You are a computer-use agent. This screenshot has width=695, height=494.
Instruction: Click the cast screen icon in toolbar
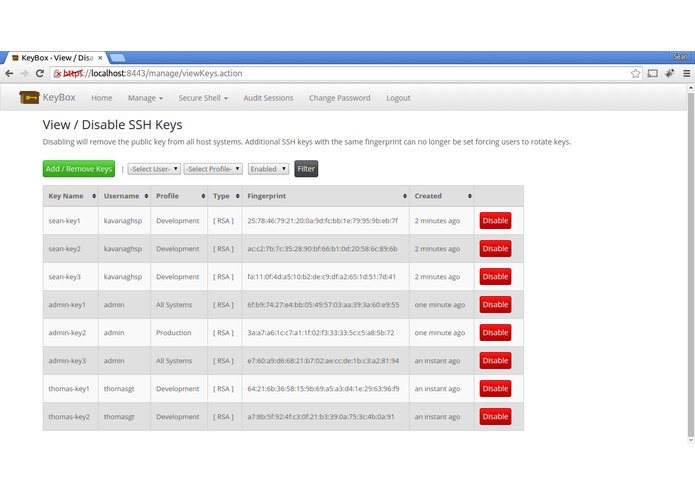[652, 74]
